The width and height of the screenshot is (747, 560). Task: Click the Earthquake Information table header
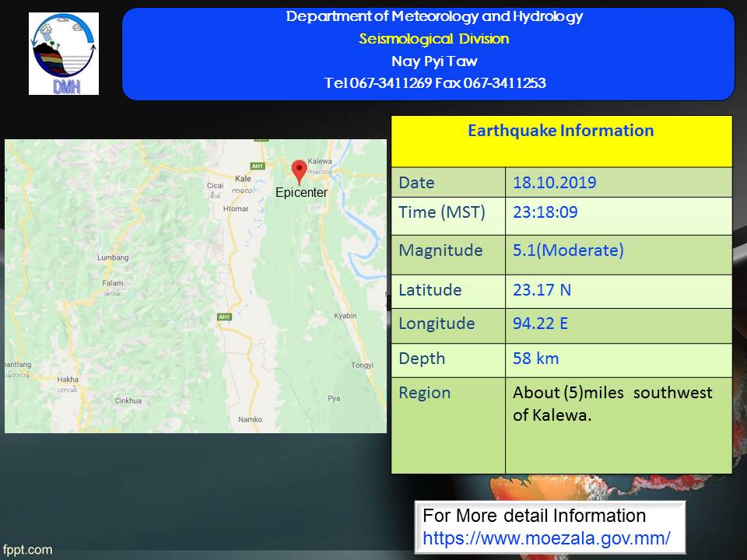click(x=561, y=131)
